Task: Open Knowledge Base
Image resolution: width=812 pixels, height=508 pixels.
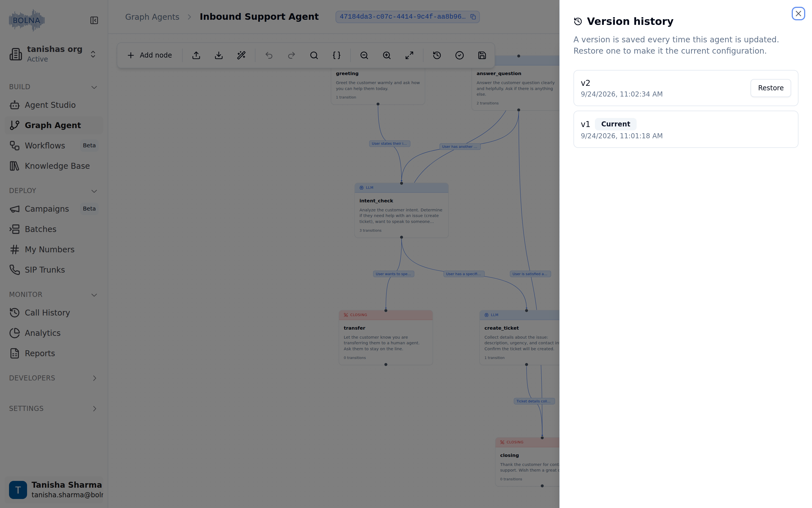Action: pos(54,166)
